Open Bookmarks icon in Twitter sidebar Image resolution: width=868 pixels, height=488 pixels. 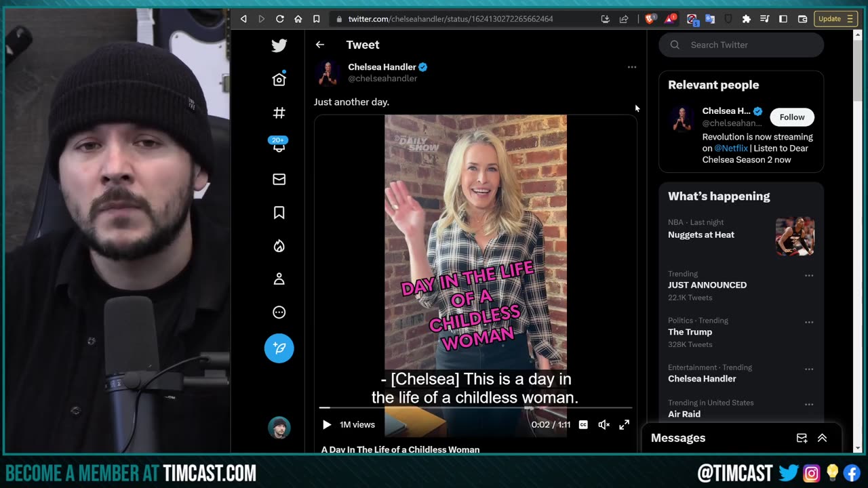pos(279,212)
